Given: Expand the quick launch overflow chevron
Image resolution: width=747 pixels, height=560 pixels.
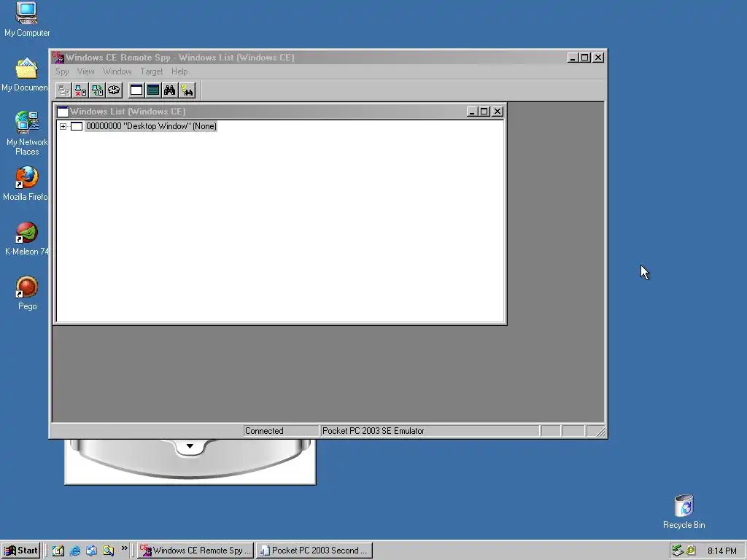Looking at the screenshot, I should [x=124, y=548].
